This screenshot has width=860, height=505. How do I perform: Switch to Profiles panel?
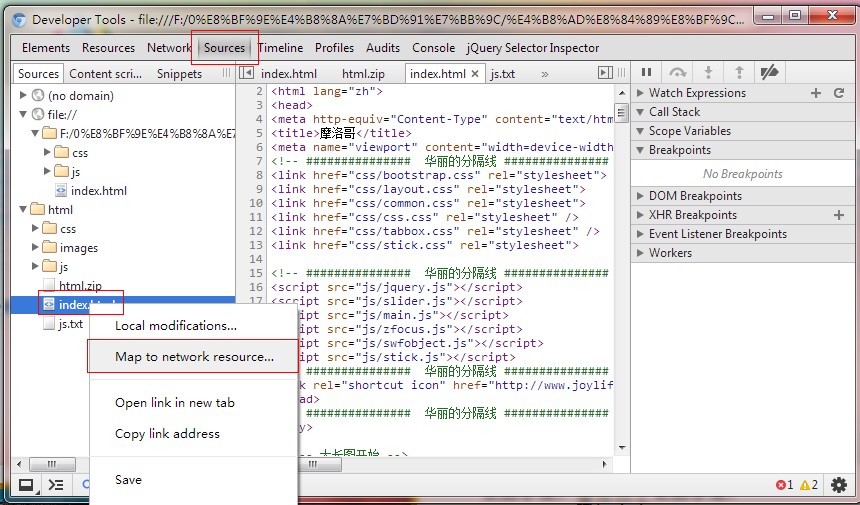335,48
